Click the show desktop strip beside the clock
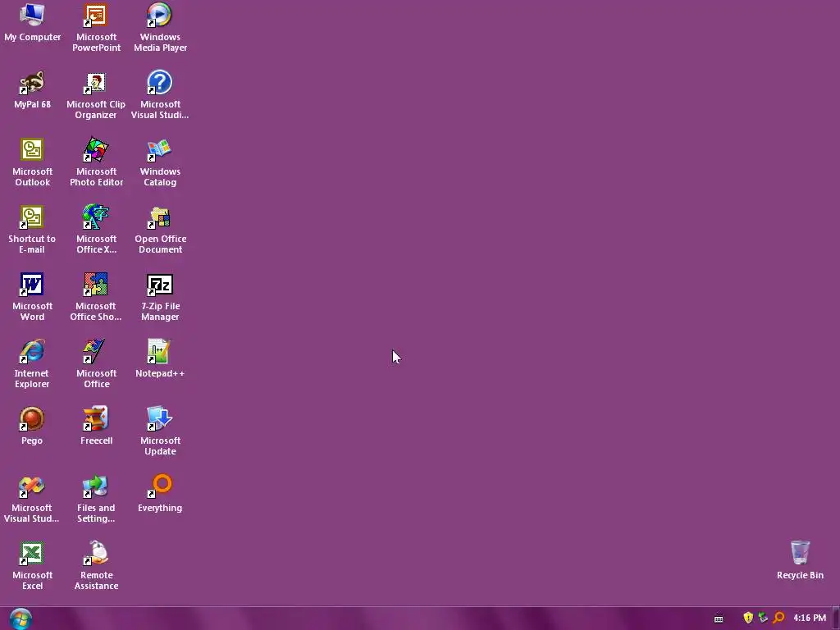Viewport: 840px width, 630px height. point(836,619)
